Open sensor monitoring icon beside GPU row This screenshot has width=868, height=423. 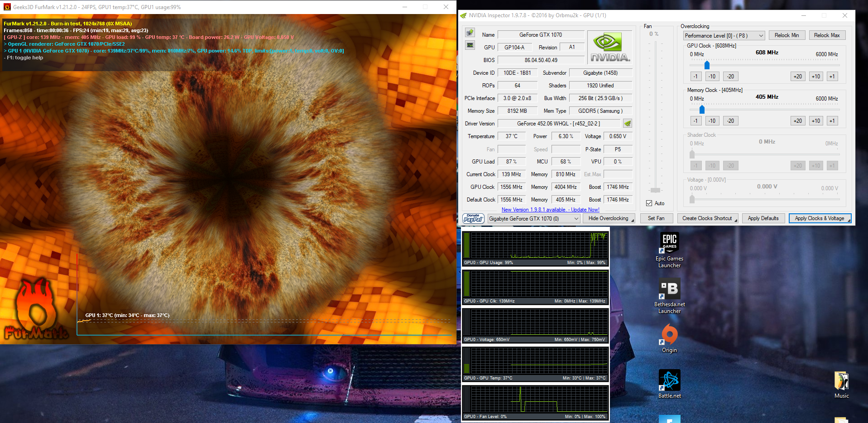click(x=470, y=45)
